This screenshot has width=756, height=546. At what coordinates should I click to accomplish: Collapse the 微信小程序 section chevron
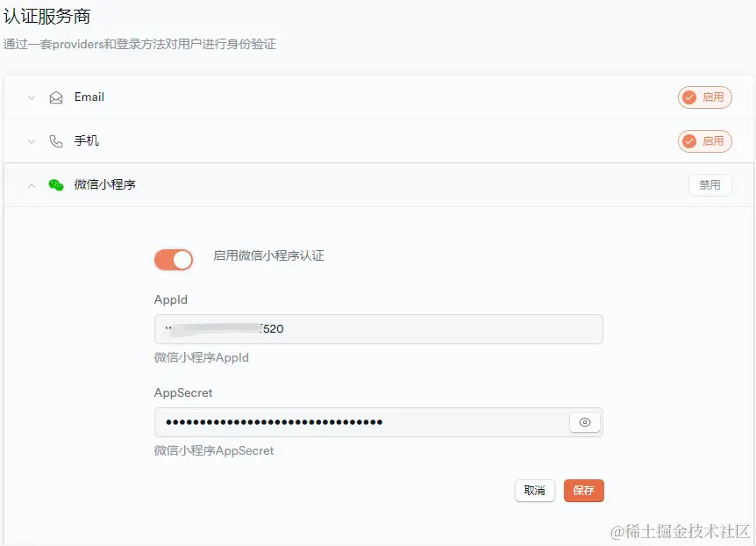pyautogui.click(x=32, y=185)
